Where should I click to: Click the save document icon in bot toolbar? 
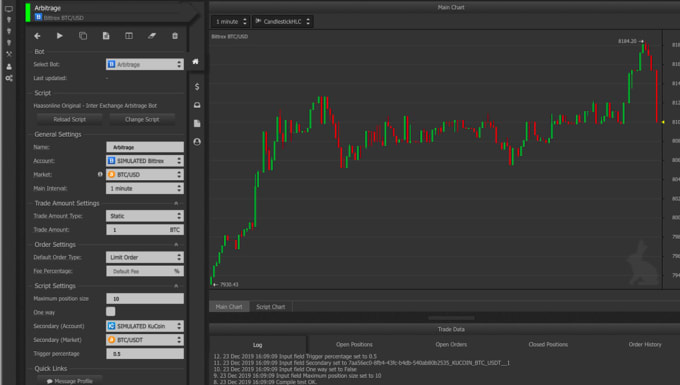click(106, 36)
